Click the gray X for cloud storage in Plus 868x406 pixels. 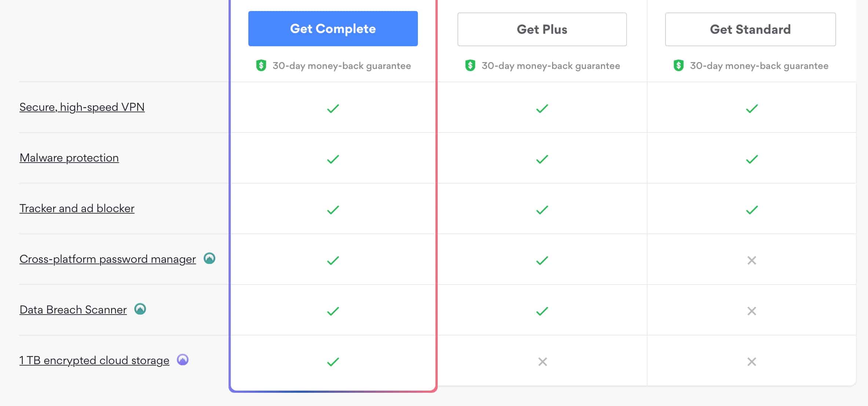(543, 362)
